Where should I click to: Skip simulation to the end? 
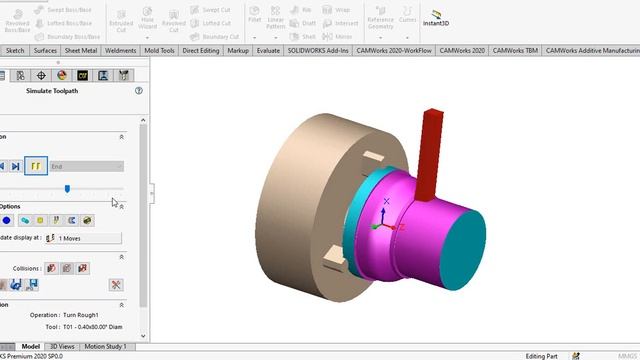(x=16, y=166)
